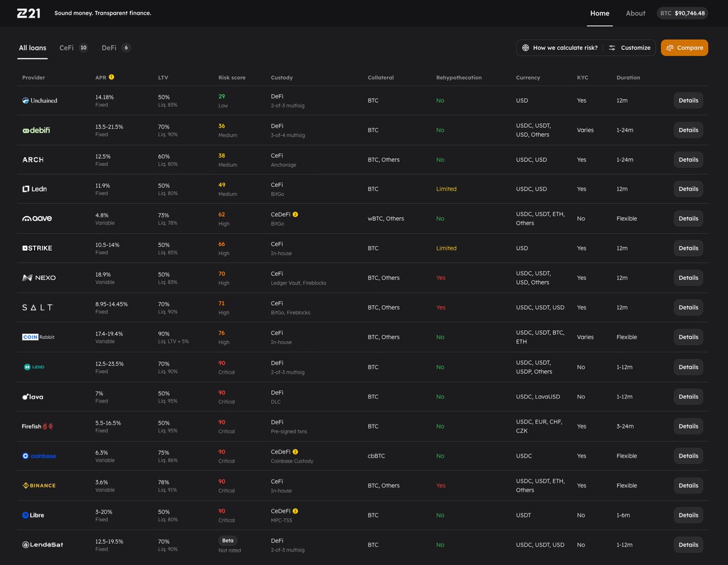Open the Customize options
This screenshot has width=728, height=565.
630,48
